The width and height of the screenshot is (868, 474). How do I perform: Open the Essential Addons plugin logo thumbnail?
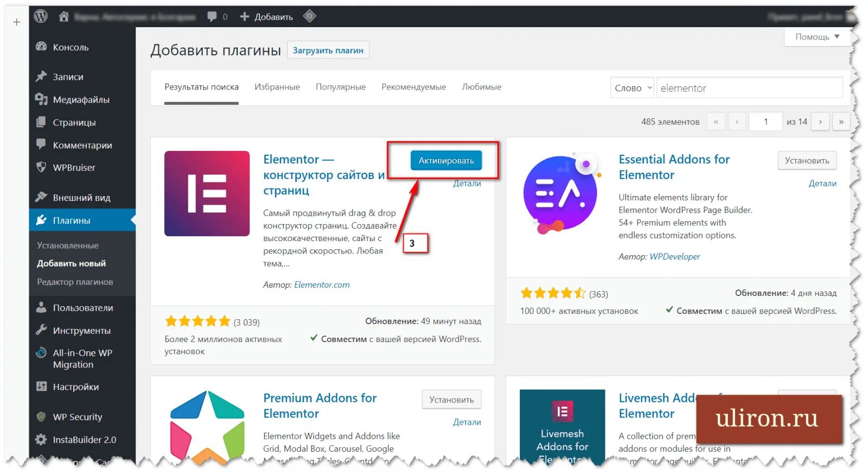tap(563, 193)
